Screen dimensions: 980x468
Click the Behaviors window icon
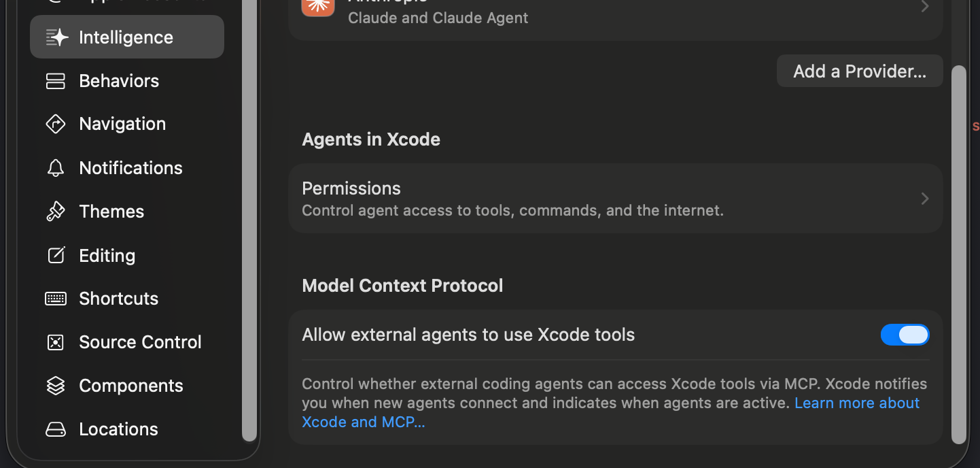[x=56, y=80]
